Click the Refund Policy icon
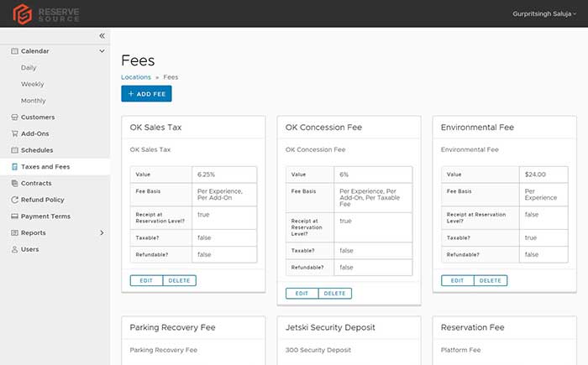The image size is (588, 365). point(14,200)
